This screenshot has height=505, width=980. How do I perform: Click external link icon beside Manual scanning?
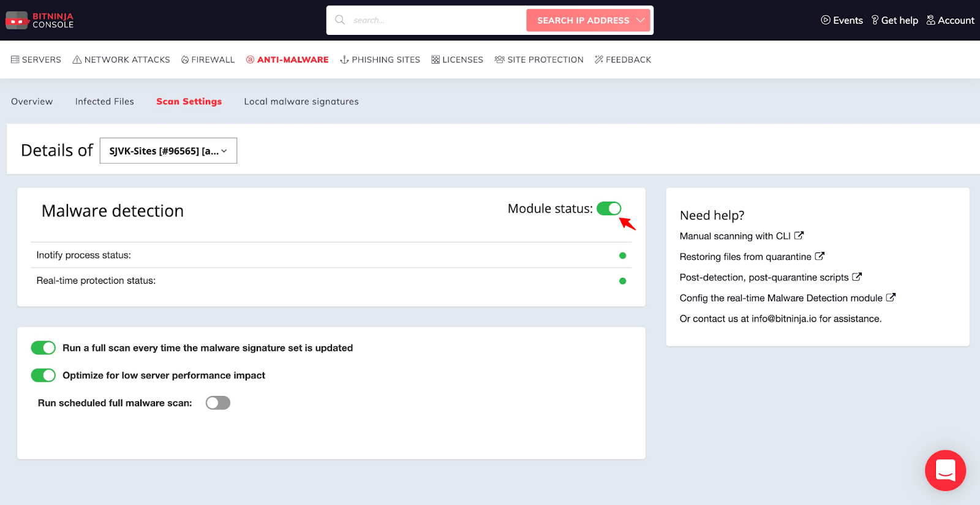pos(799,235)
